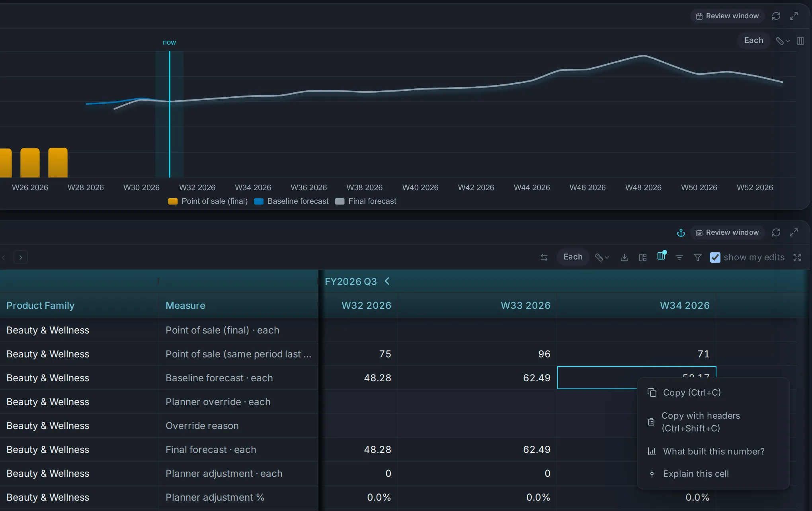Open chart columns layout icon
Screen dimensions: 812x511
(800, 41)
